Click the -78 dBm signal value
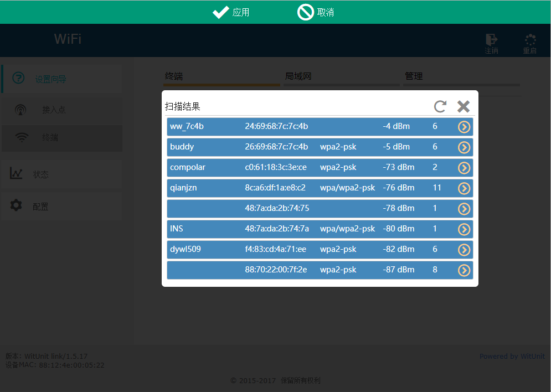This screenshot has width=551, height=392. pyautogui.click(x=399, y=208)
